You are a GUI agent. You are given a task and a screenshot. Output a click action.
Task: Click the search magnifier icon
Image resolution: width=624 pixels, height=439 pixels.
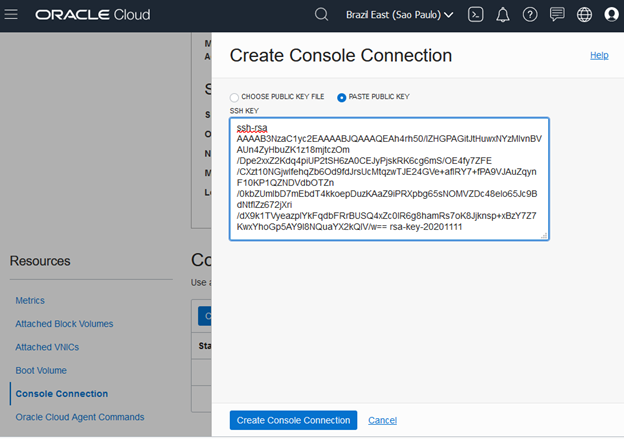coord(321,15)
